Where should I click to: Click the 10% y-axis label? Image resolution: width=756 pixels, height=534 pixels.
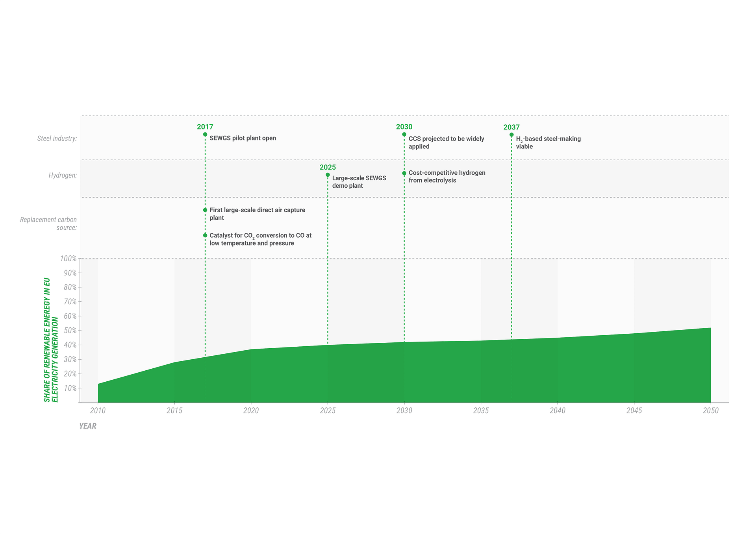click(x=70, y=388)
